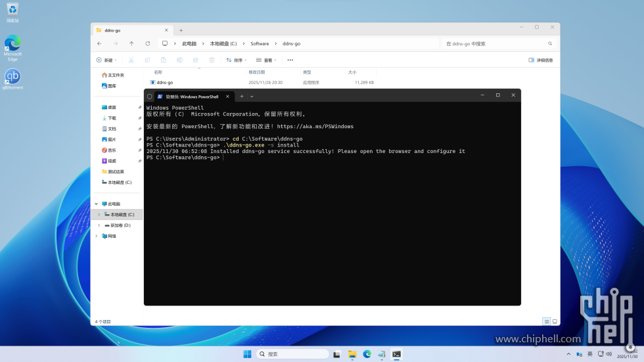Go up one folder level
The image size is (644, 362).
pos(131,43)
